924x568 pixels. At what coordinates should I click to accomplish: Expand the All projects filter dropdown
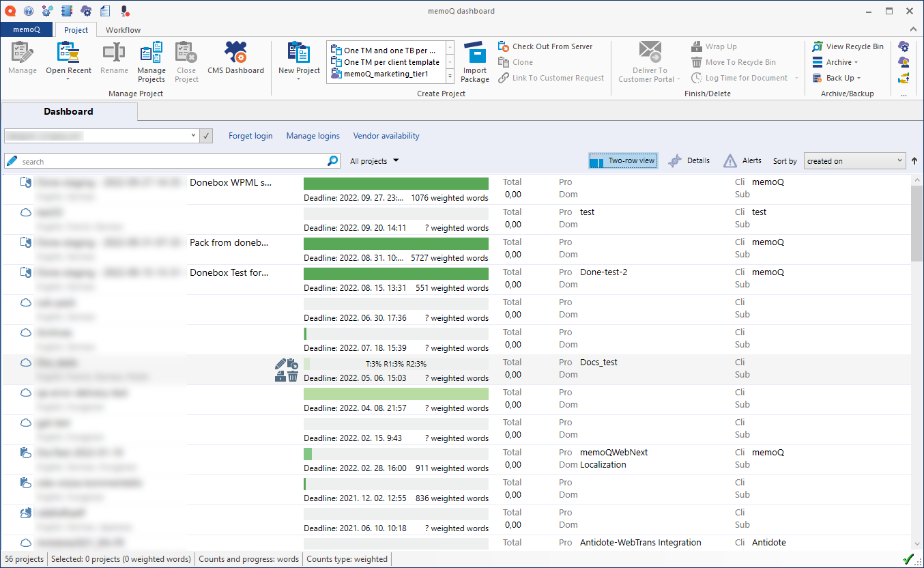374,161
